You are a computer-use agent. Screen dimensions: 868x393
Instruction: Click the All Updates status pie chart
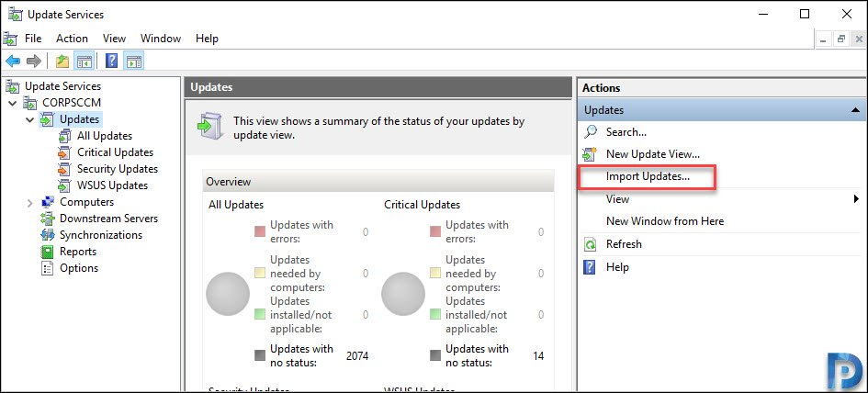[228, 294]
